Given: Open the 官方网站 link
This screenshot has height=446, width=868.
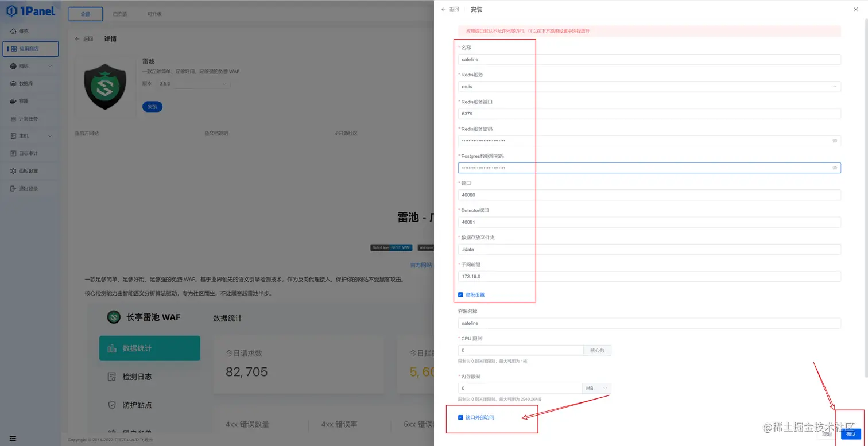Looking at the screenshot, I should (x=87, y=133).
